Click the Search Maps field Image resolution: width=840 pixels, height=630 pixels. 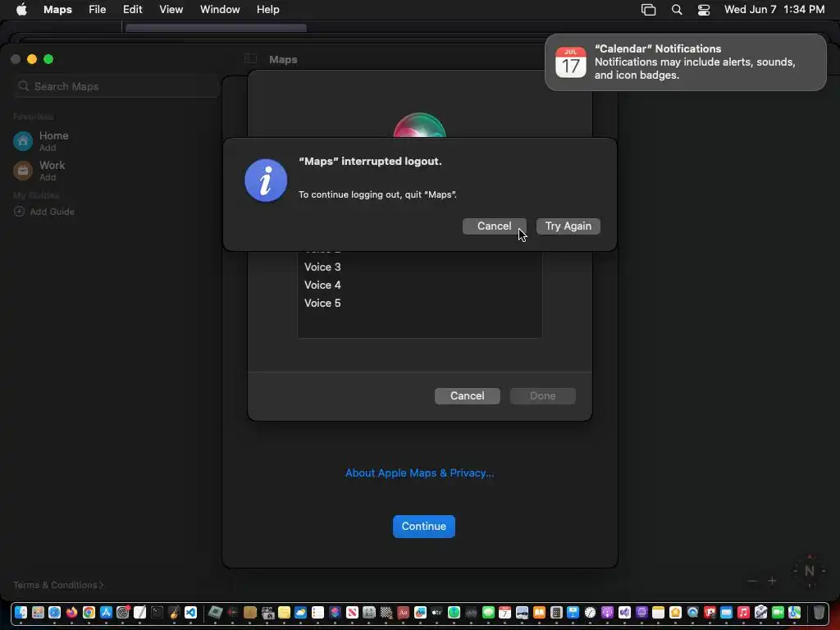(116, 86)
